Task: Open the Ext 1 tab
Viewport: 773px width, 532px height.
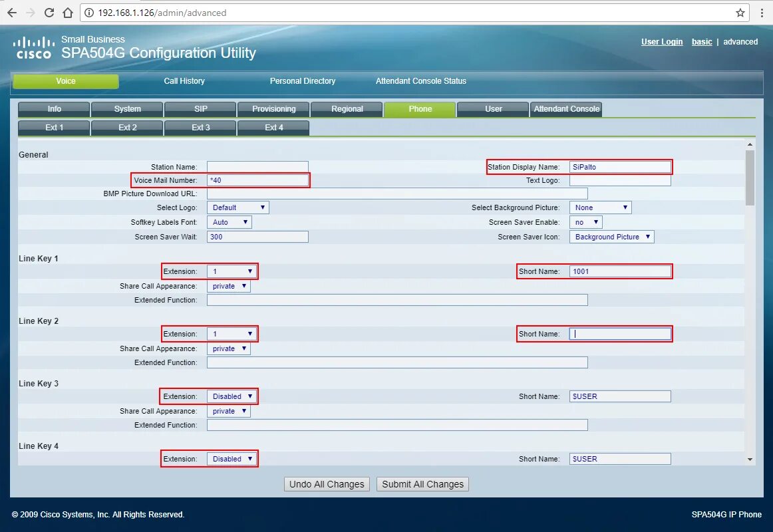Action: 55,128
